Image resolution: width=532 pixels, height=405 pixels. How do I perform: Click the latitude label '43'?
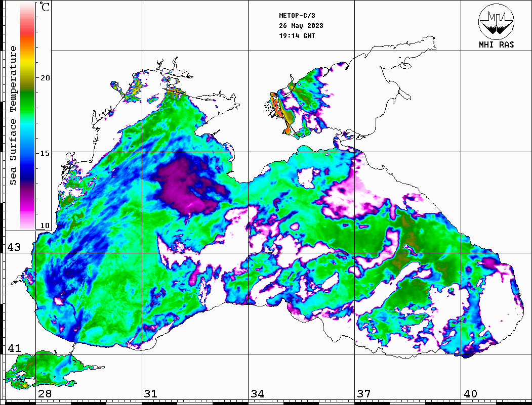click(x=14, y=247)
